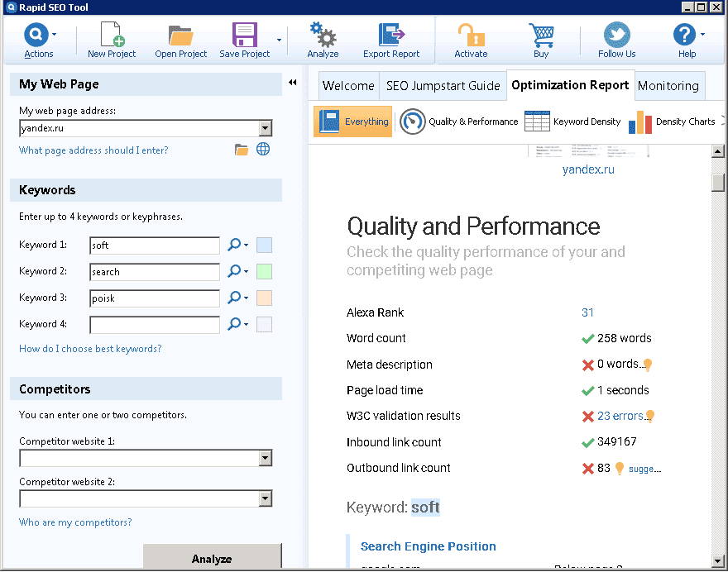Run the Analyze gears toolbar icon

click(x=323, y=36)
